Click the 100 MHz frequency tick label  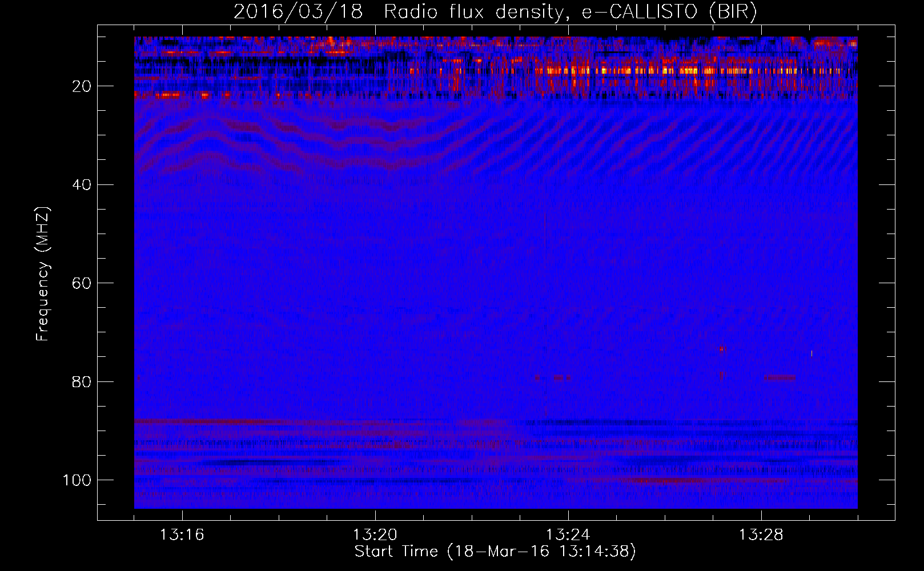click(x=77, y=480)
